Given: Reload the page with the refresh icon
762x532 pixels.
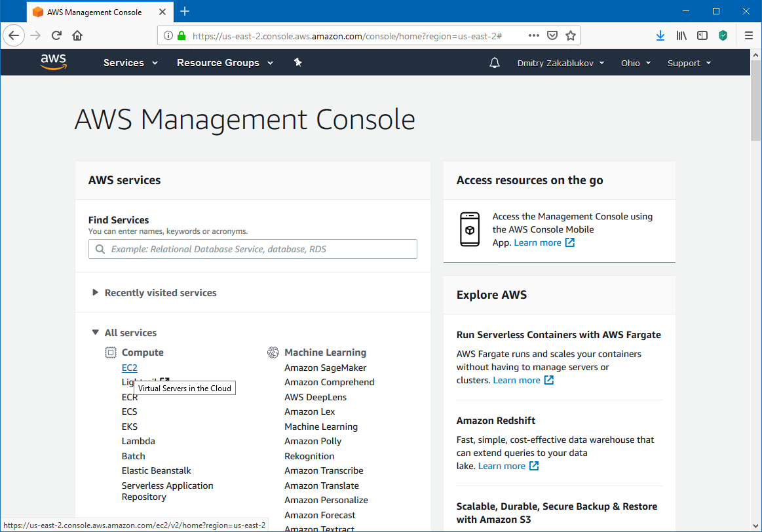Looking at the screenshot, I should click(x=56, y=35).
